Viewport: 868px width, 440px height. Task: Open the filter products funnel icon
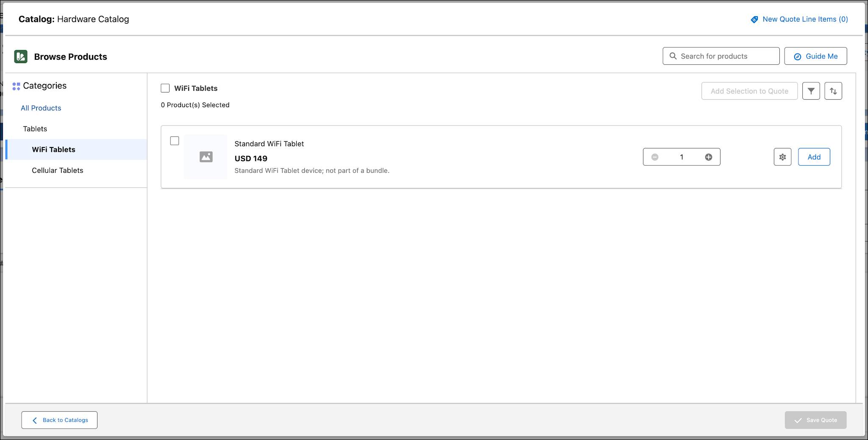coord(811,91)
